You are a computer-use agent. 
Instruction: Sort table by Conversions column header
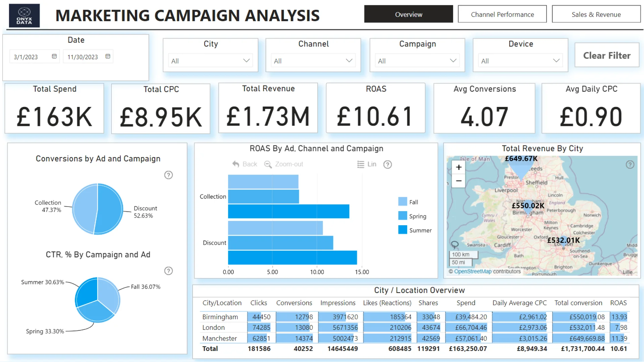pyautogui.click(x=294, y=303)
